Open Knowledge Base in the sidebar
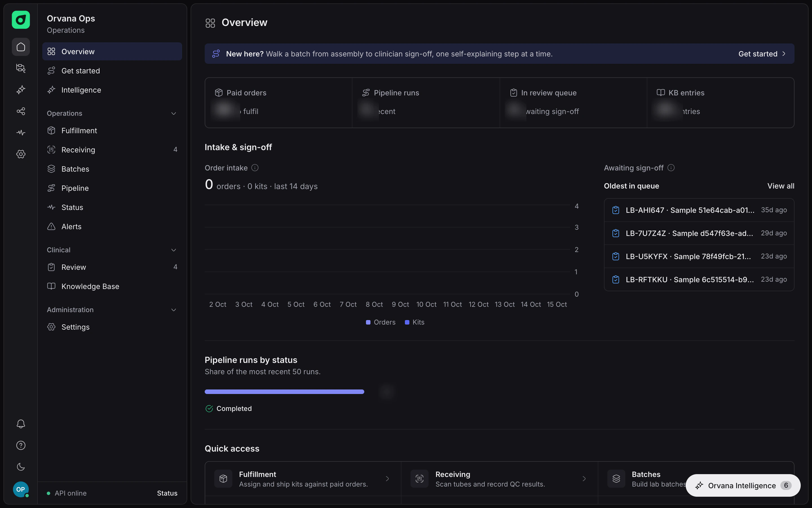This screenshot has width=812, height=508. 112,286
